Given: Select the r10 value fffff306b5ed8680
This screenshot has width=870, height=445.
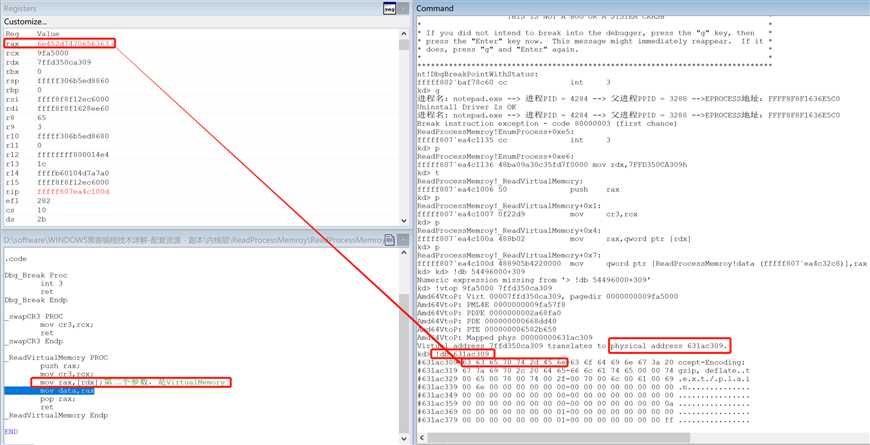Looking at the screenshot, I should click(73, 136).
